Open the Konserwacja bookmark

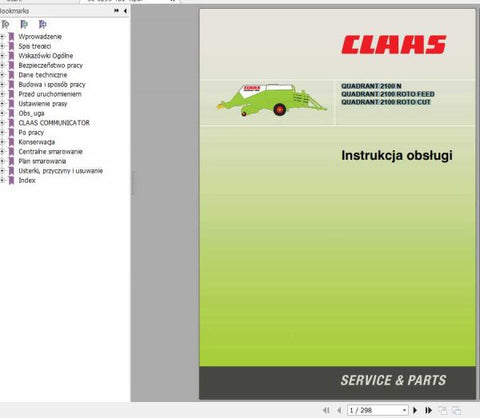tap(37, 142)
